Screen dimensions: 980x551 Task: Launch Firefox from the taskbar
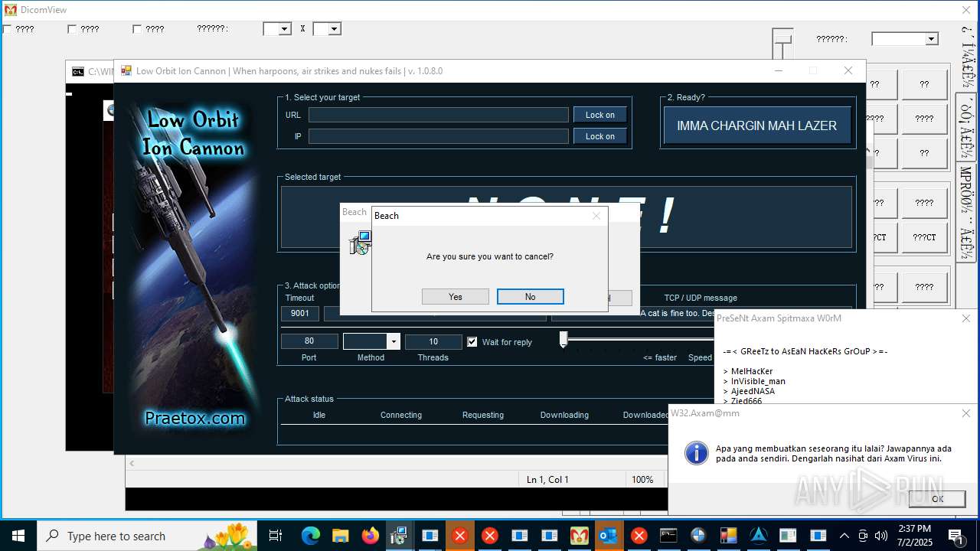(371, 536)
